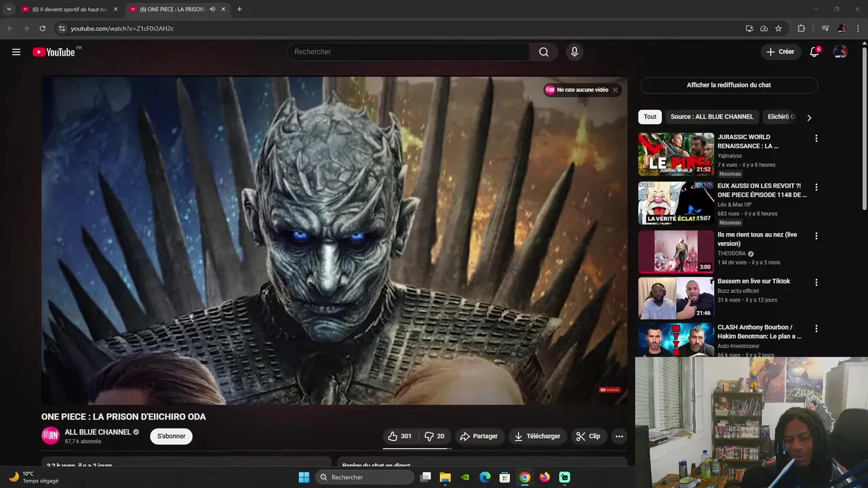The height and width of the screenshot is (488, 868).
Task: Click the small subscribe watermark in video corner
Action: (609, 390)
